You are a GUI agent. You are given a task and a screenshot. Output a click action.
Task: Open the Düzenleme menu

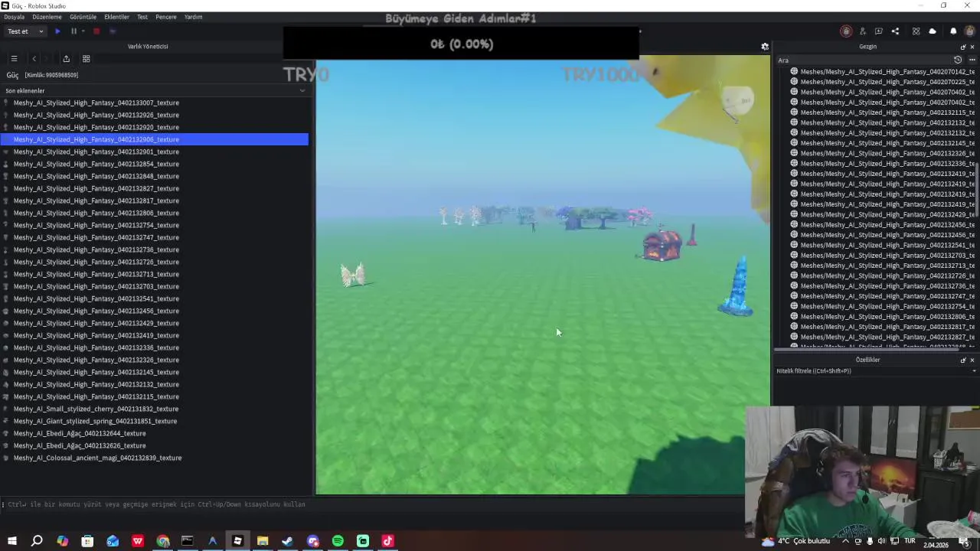47,17
